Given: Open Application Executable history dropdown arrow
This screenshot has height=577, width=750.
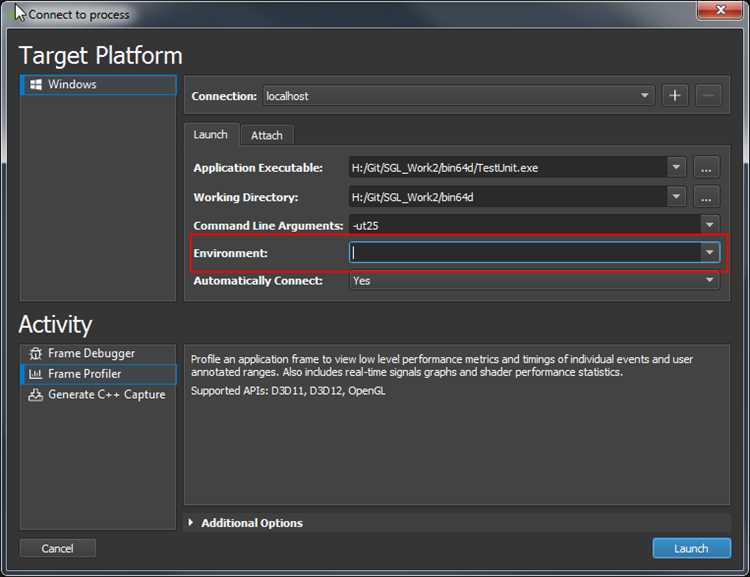Looking at the screenshot, I should click(676, 167).
